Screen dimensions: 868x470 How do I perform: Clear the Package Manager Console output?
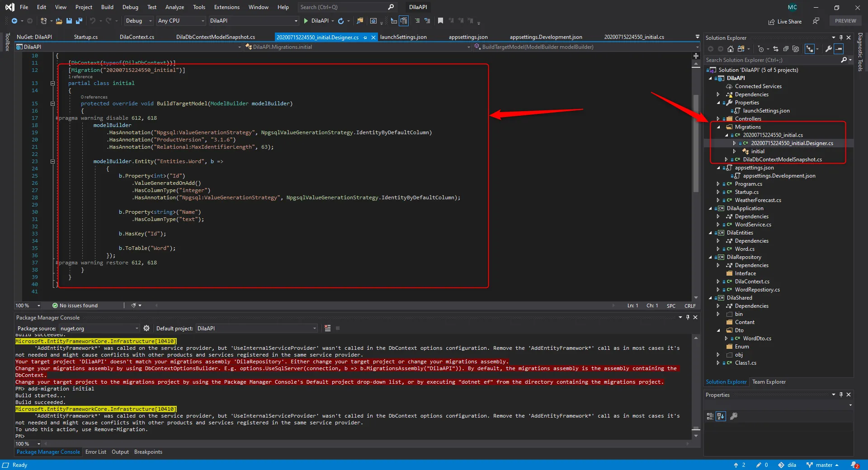(328, 329)
